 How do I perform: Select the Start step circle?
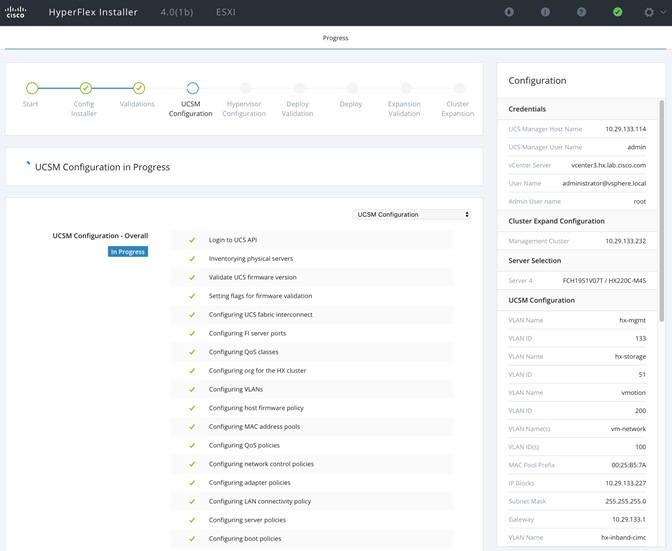coord(32,88)
